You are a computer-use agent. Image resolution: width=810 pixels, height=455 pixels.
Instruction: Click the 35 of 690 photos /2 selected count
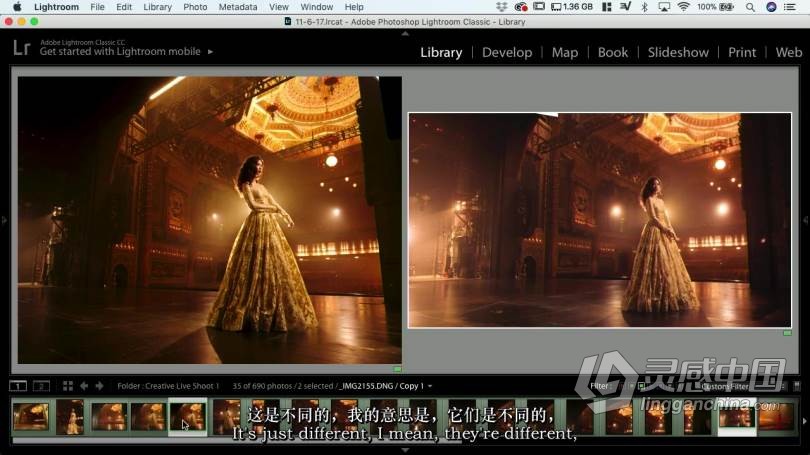click(x=283, y=386)
